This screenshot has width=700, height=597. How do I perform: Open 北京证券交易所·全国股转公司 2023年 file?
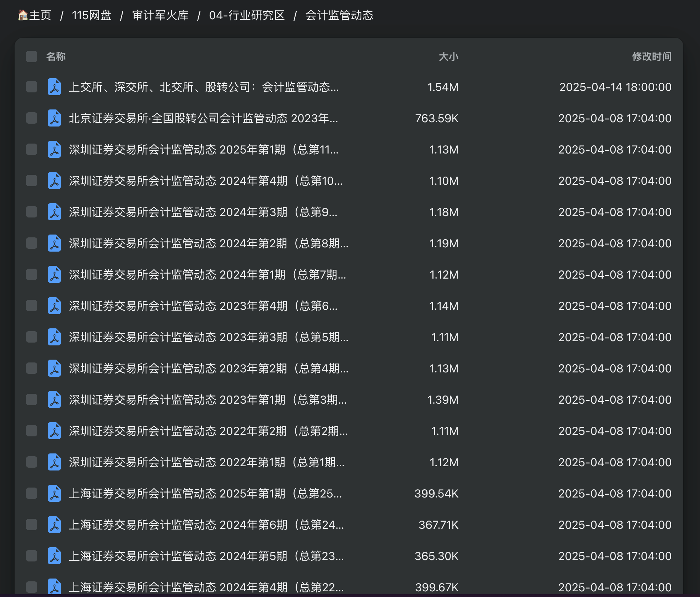coord(203,118)
